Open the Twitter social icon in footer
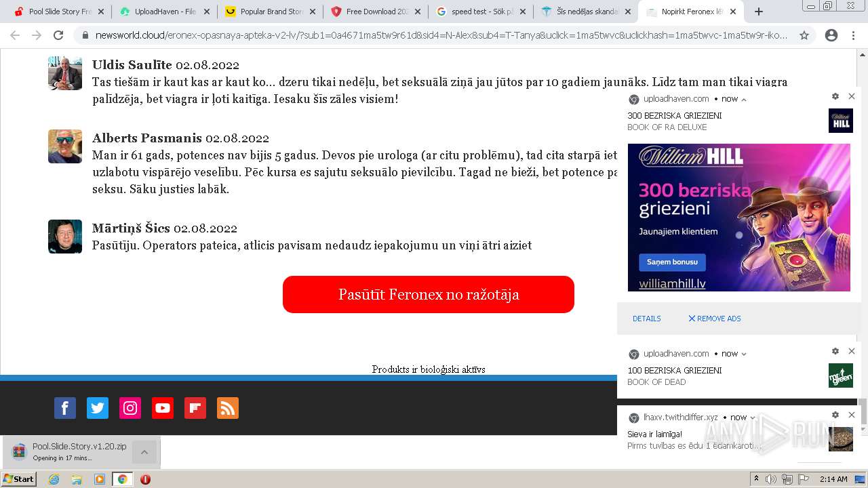868x488 pixels. click(x=98, y=408)
